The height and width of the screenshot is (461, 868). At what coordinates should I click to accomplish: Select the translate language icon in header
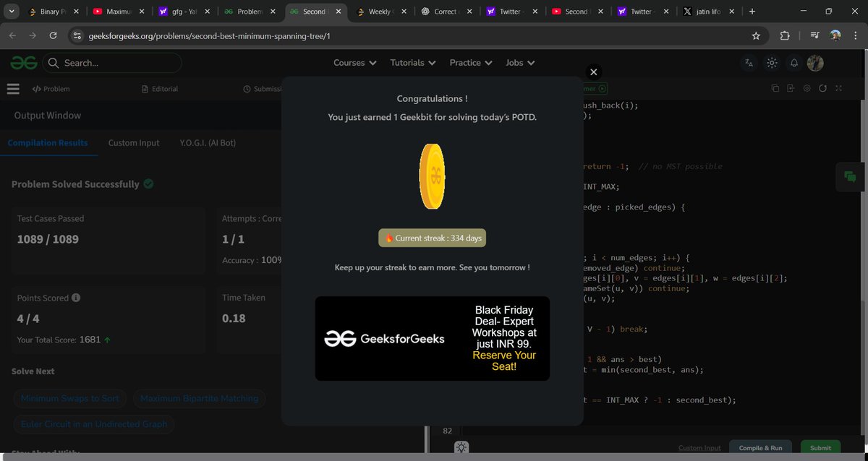(748, 63)
